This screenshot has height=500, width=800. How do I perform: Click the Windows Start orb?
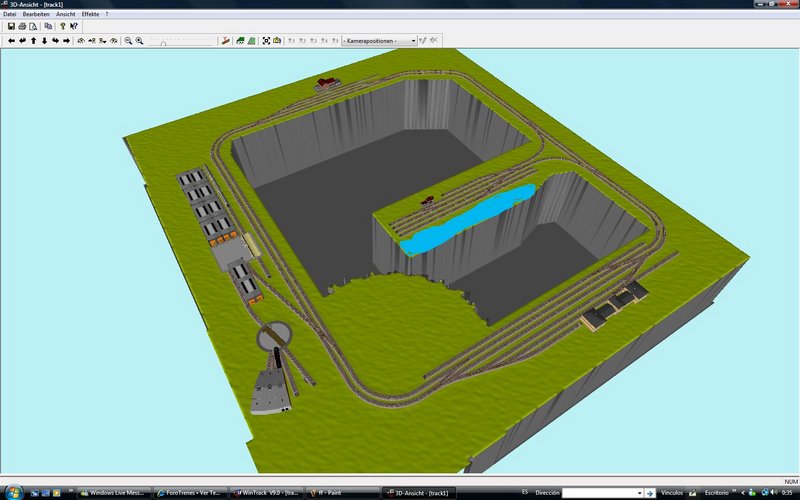tap(14, 492)
